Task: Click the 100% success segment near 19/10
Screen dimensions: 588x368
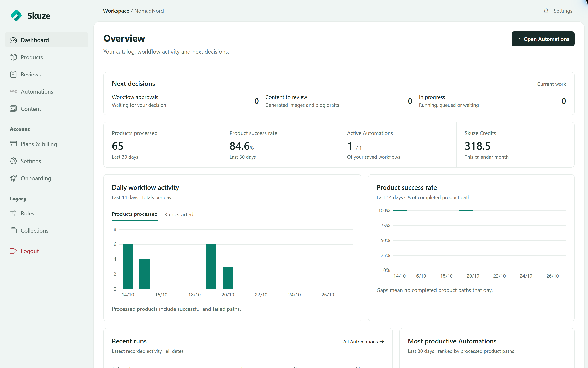Action: coord(466,210)
